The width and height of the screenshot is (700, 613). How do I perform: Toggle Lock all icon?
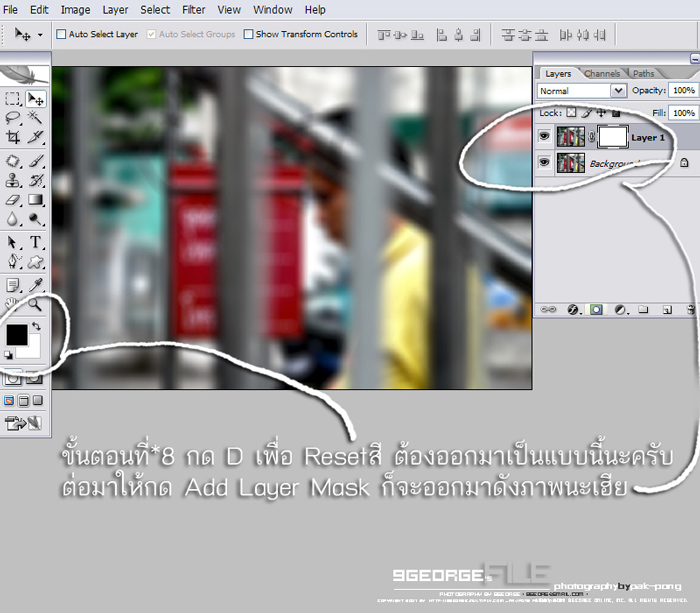click(616, 113)
